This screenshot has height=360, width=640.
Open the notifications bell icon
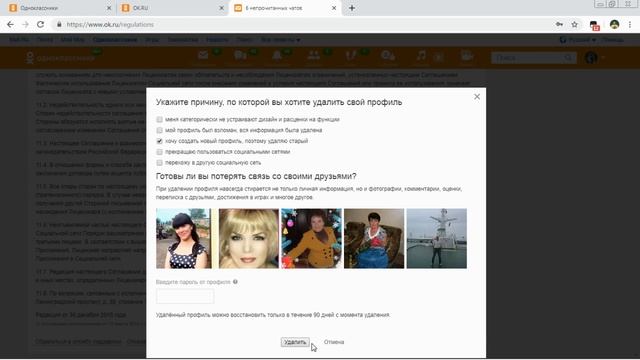(277, 56)
